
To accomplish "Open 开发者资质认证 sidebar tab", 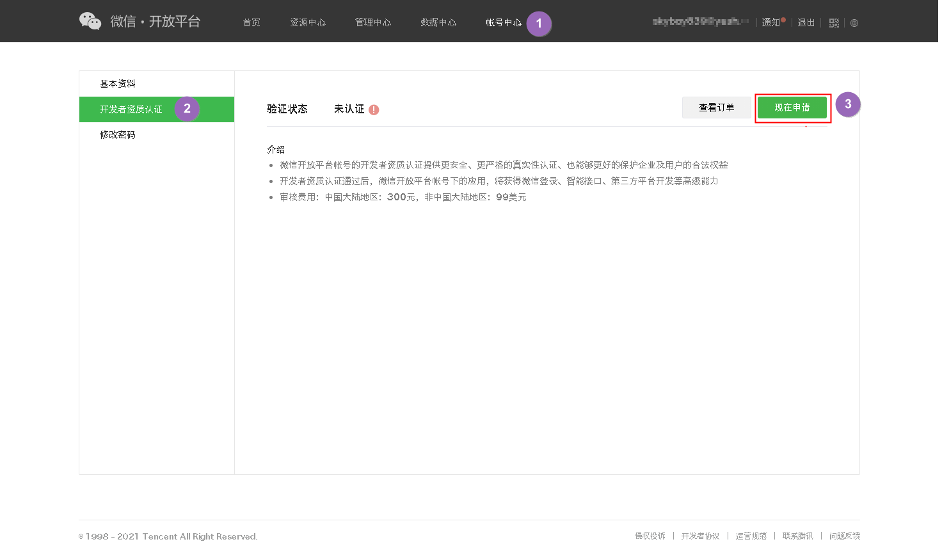I will coord(131,109).
